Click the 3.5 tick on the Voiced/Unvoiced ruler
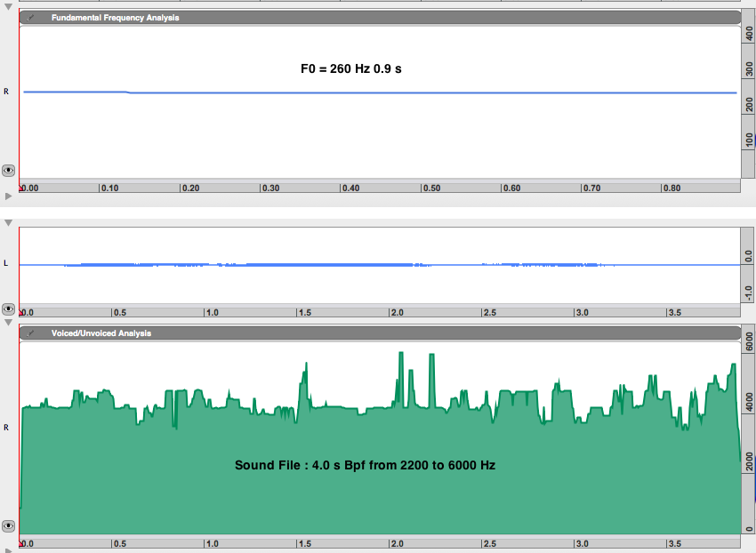This screenshot has width=756, height=553. 674,543
